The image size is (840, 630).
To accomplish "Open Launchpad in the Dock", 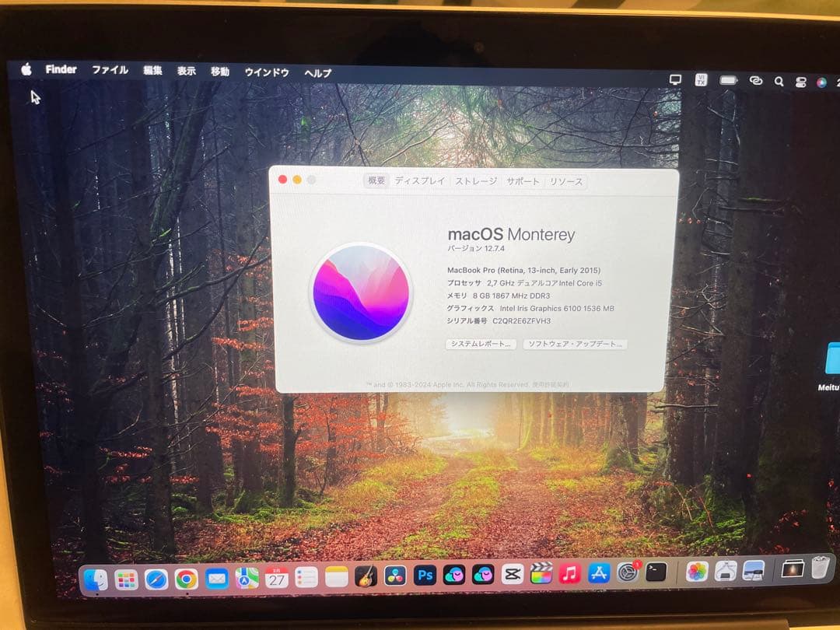I will click(x=127, y=579).
